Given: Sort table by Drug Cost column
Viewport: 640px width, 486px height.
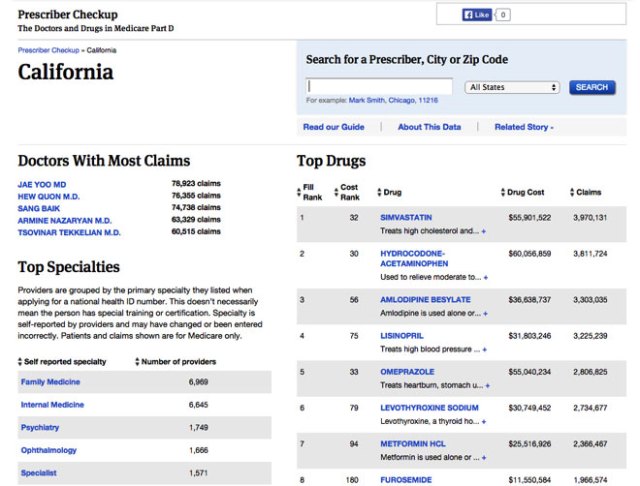Looking at the screenshot, I should [x=503, y=192].
